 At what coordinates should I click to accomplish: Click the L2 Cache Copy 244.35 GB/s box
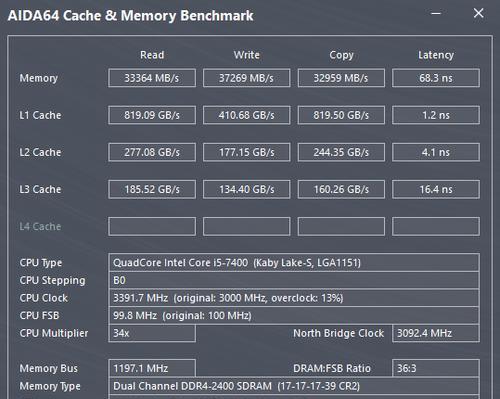tap(341, 152)
